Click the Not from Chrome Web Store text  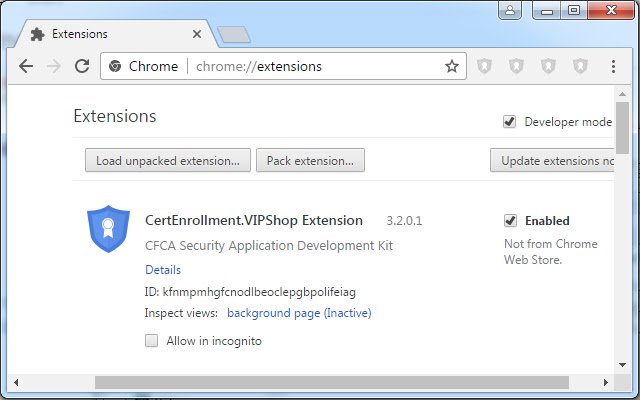point(551,251)
